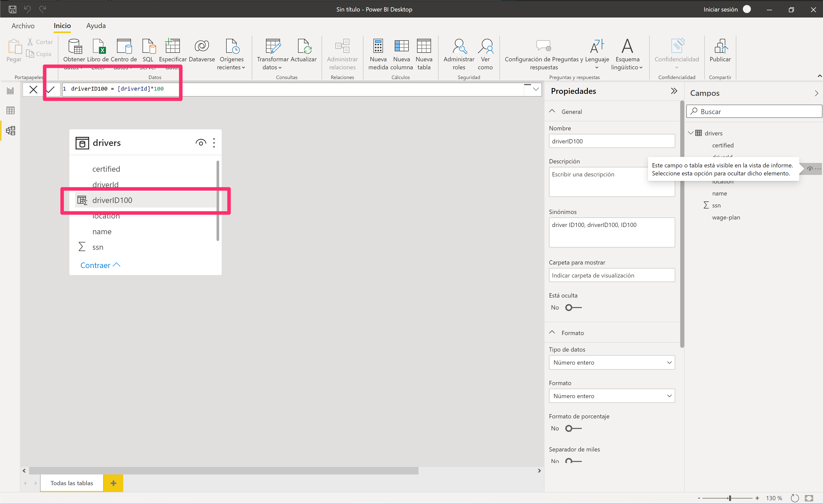Click the Save icon in title bar
The height and width of the screenshot is (504, 823).
(12, 9)
